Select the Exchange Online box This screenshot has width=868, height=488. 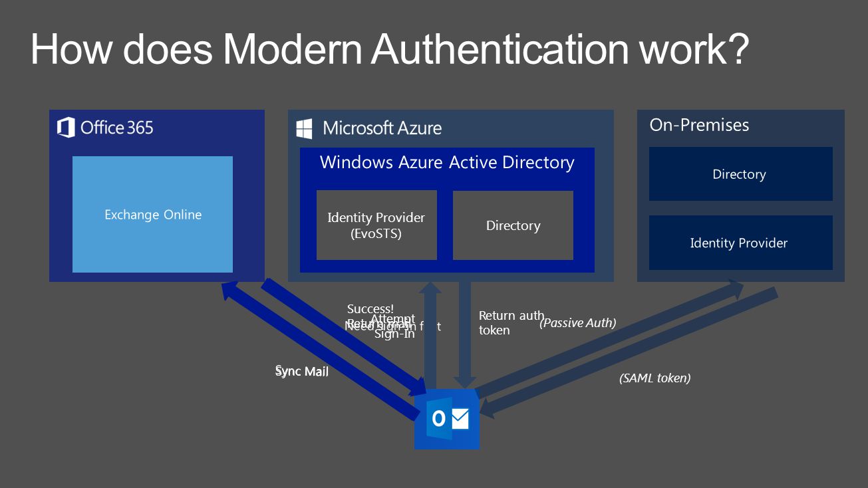152,214
